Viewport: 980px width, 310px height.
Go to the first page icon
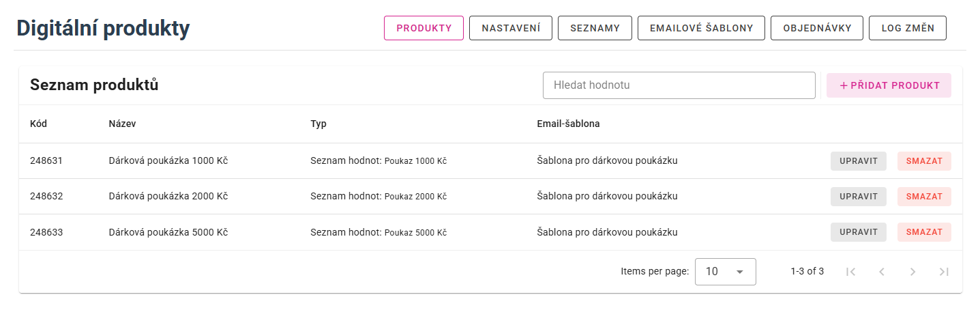point(850,272)
